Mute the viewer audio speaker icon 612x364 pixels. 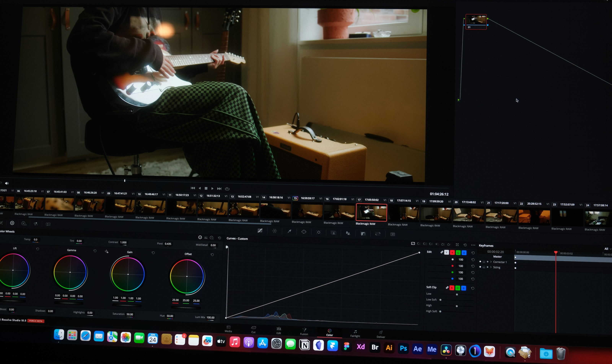[x=7, y=183]
